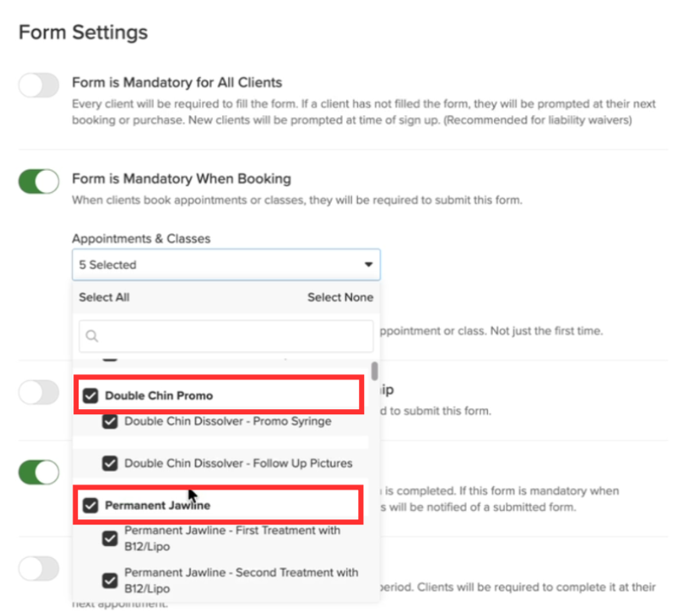Click Select None in the dropdown
The width and height of the screenshot is (681, 616).
pos(340,297)
